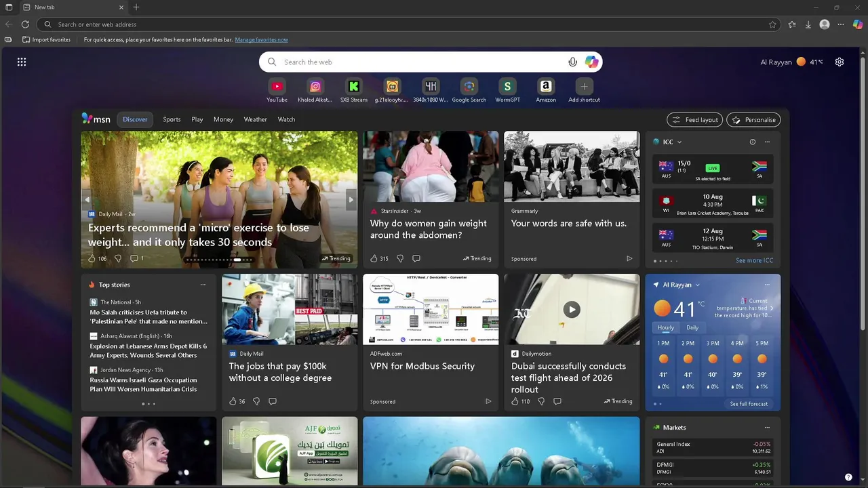Open the Markets card more options
Screen dimensions: 868x488
pyautogui.click(x=767, y=428)
